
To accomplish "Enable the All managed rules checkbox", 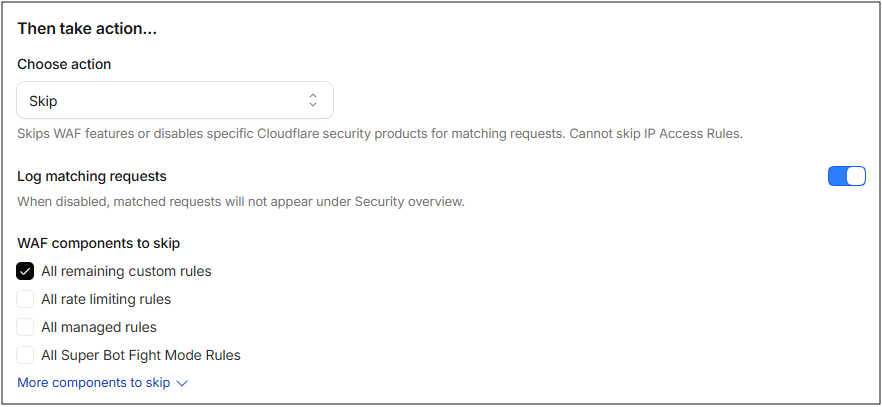I will 25,327.
